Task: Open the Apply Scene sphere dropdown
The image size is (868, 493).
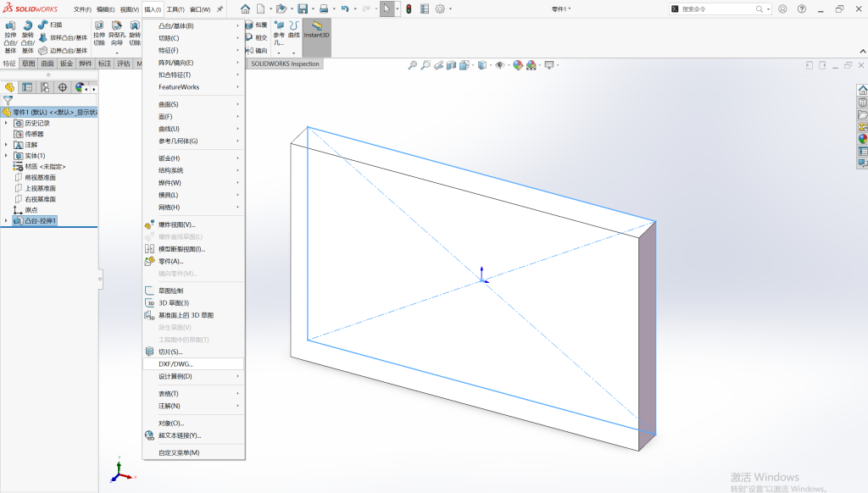Action: (x=531, y=65)
